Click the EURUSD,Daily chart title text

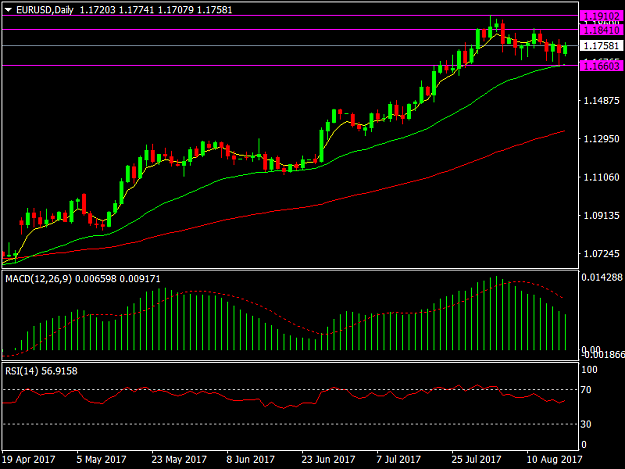(45, 10)
